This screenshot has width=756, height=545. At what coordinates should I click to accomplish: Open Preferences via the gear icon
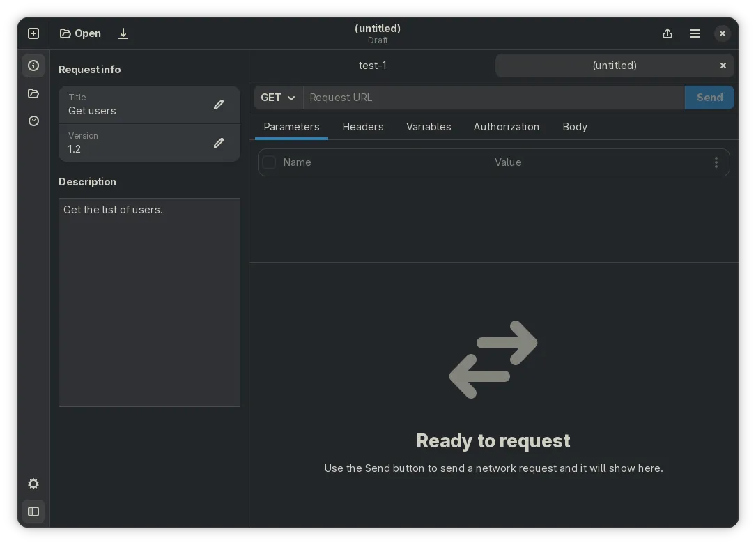pyautogui.click(x=33, y=484)
